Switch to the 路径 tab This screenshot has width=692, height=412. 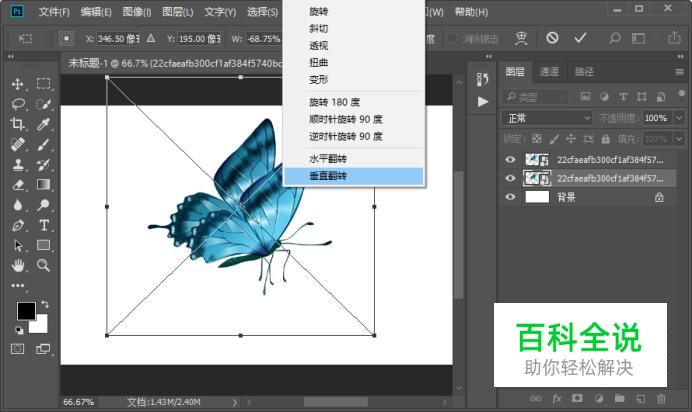coord(584,71)
